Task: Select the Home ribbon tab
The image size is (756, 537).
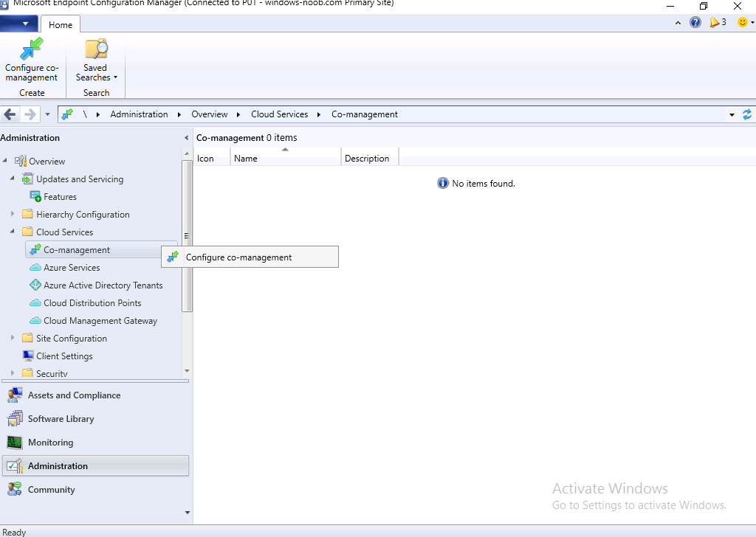Action: click(x=61, y=25)
